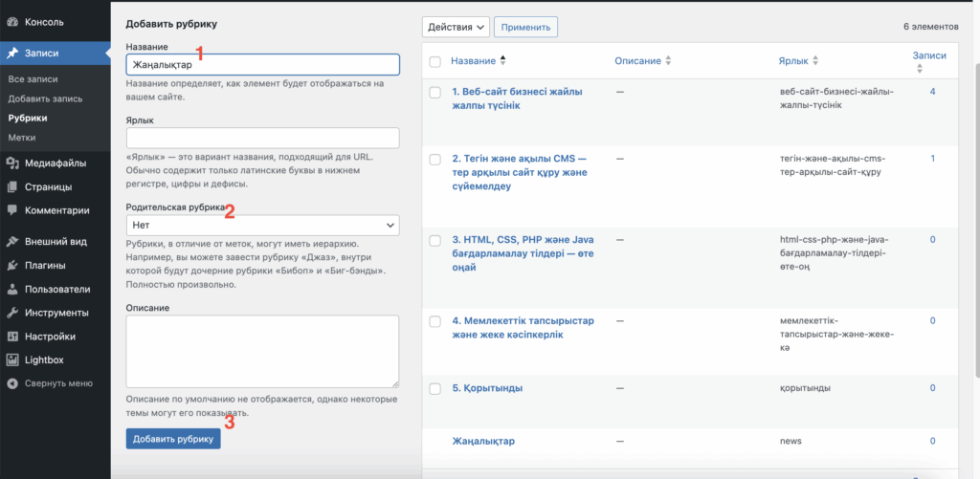
Task: Select checkbox for 3. HTML, CSS, PHP category
Action: 435,240
